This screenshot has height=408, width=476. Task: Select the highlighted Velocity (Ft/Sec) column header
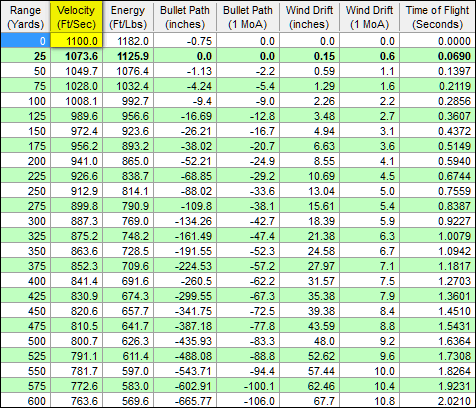tap(76, 17)
